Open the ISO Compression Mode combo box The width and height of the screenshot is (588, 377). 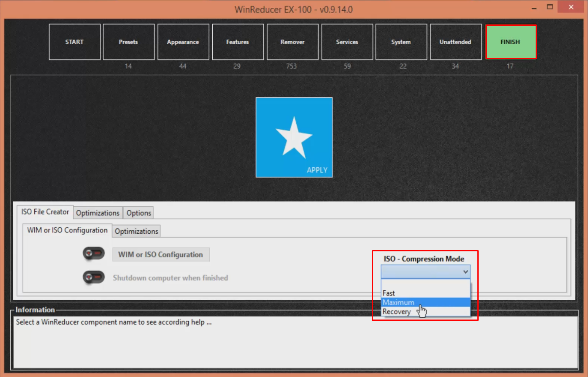tap(425, 271)
